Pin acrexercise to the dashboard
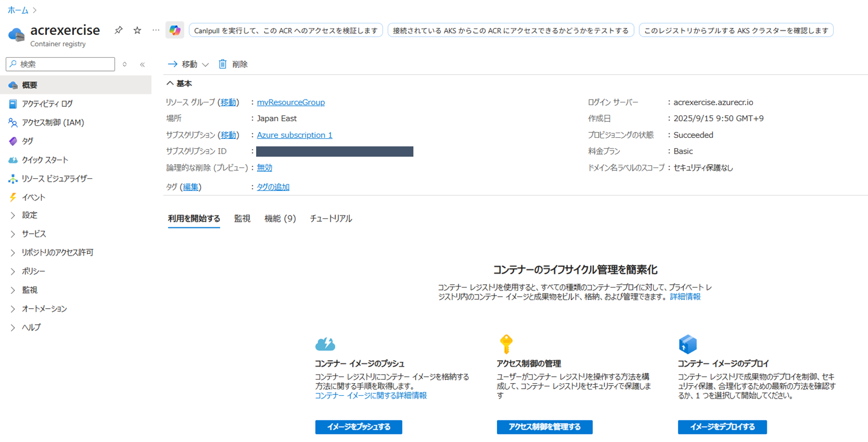Image resolution: width=868 pixels, height=442 pixels. click(118, 30)
